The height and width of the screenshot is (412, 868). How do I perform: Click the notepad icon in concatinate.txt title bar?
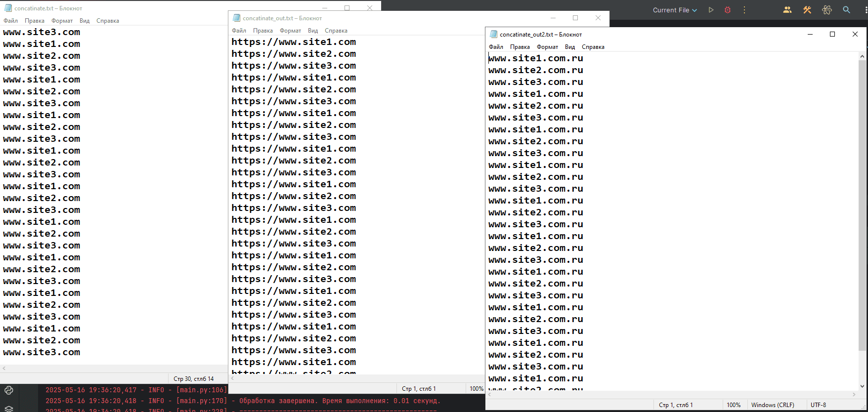click(8, 8)
